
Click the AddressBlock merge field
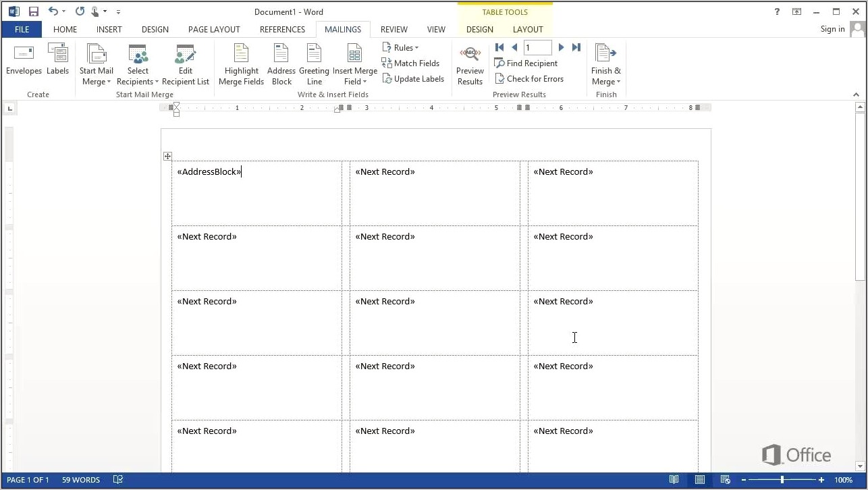209,171
